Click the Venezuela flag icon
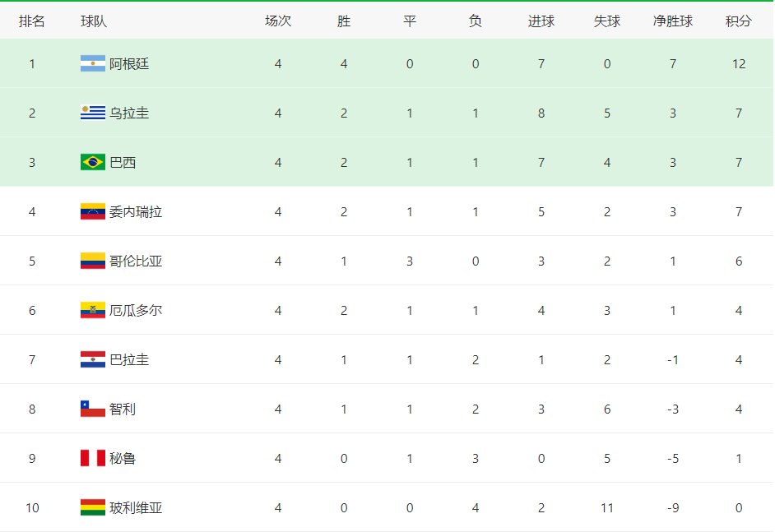This screenshot has width=775, height=532. click(93, 211)
